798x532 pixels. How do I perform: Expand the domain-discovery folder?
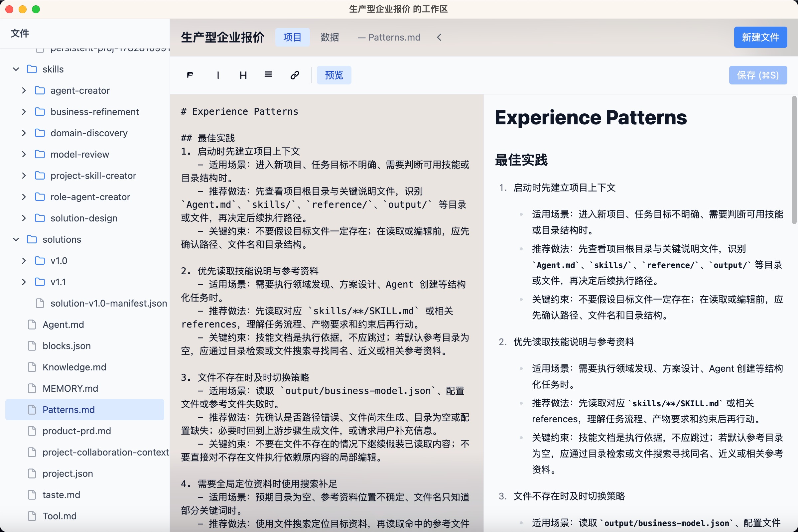click(x=24, y=133)
